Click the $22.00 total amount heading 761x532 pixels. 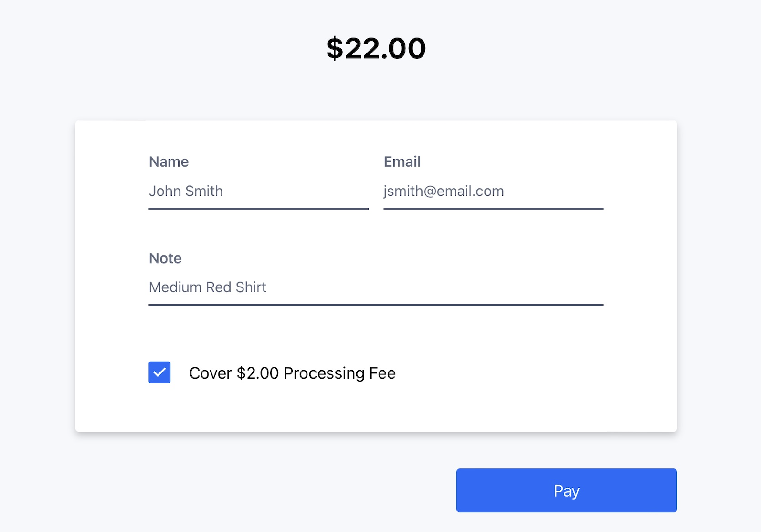coord(376,48)
